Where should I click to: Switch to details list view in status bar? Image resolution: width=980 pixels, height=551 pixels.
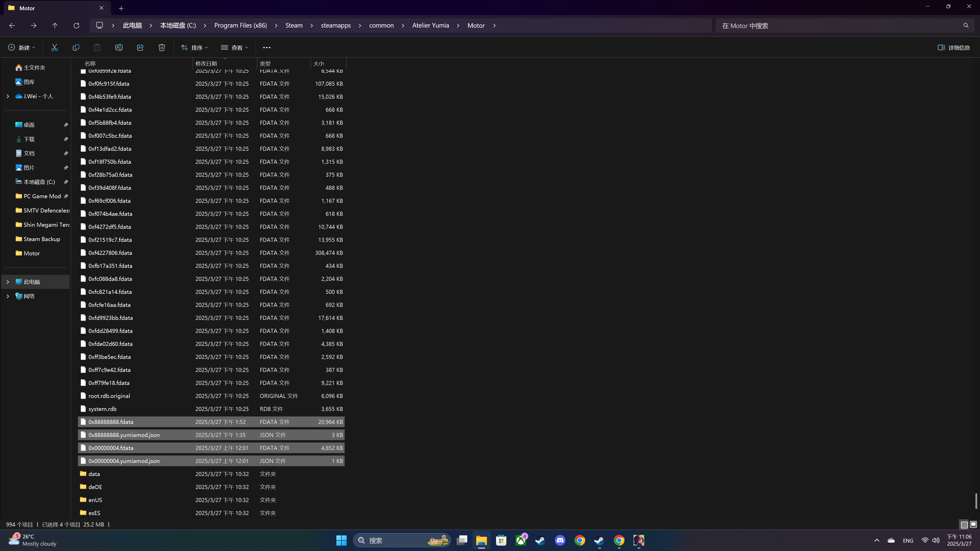[964, 525]
